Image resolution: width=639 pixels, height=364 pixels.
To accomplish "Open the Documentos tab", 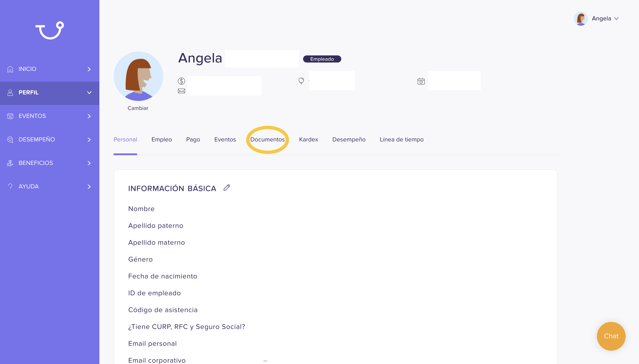I will click(267, 139).
